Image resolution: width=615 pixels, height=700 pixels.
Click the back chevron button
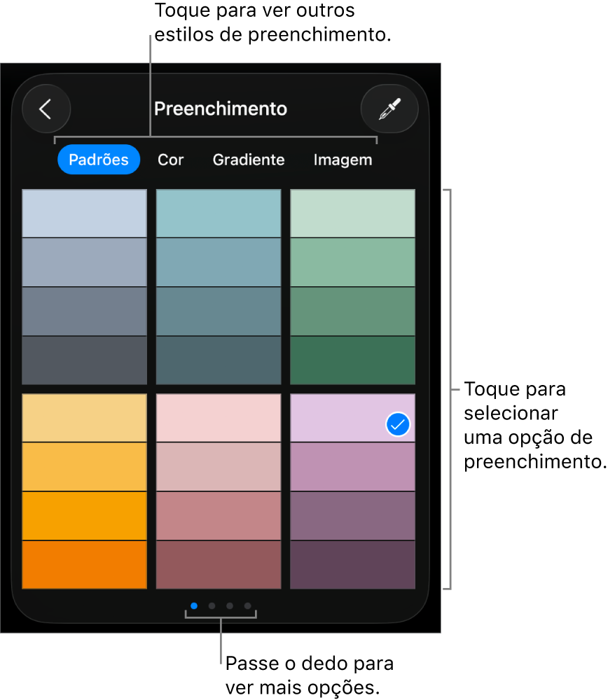pos(46,109)
